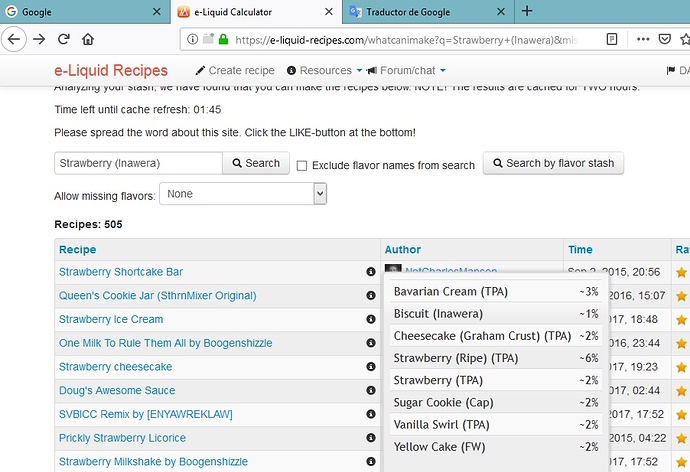The image size is (690, 472).
Task: Select the e-Liquid Calculator tab
Action: click(x=256, y=12)
